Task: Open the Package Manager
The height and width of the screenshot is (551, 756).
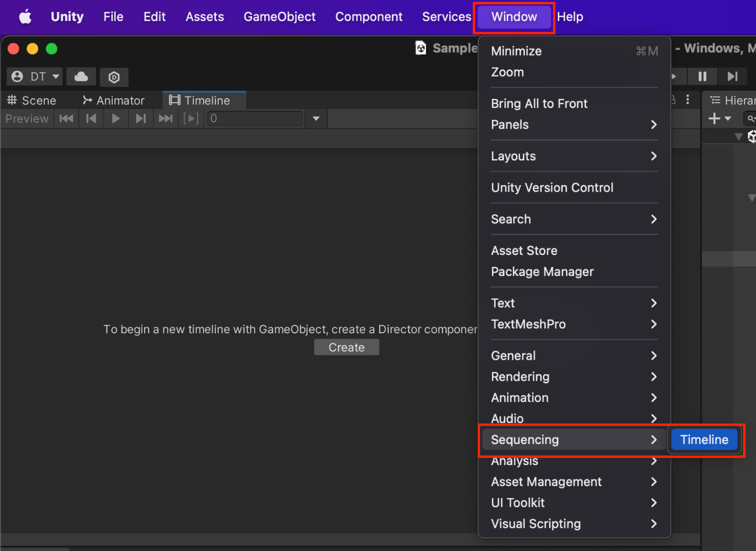Action: click(575, 272)
